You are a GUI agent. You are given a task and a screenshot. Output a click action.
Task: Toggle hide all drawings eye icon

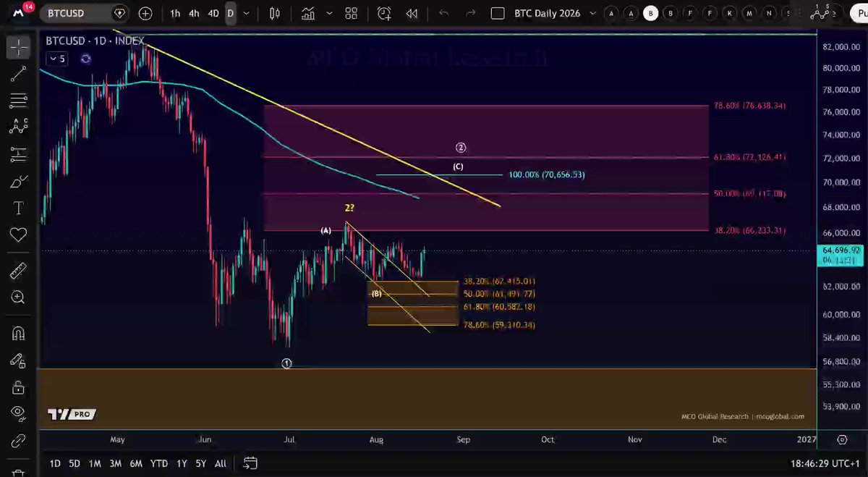click(18, 413)
